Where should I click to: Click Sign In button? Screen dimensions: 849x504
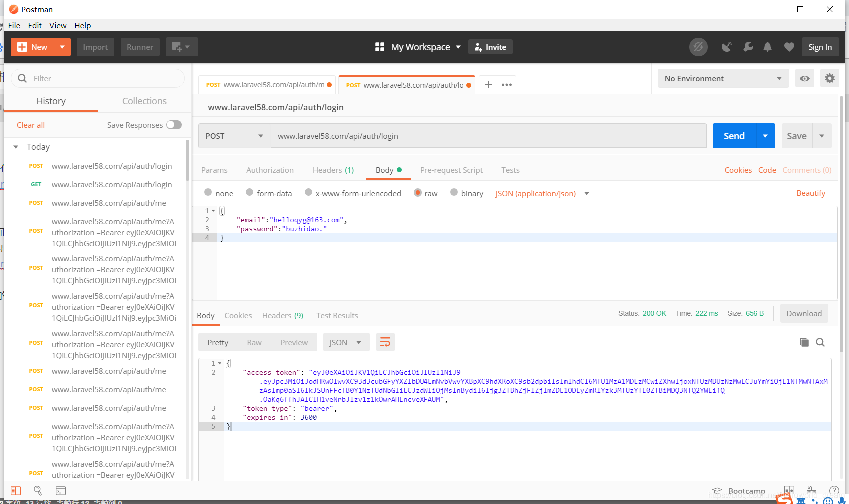[820, 47]
